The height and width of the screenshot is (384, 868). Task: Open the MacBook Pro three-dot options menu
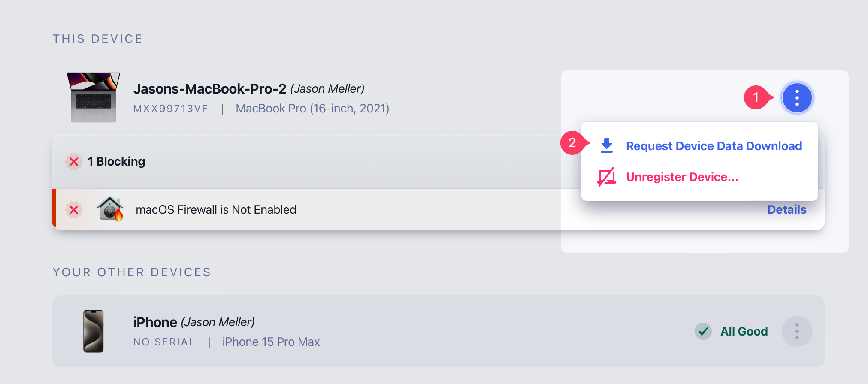tap(797, 98)
